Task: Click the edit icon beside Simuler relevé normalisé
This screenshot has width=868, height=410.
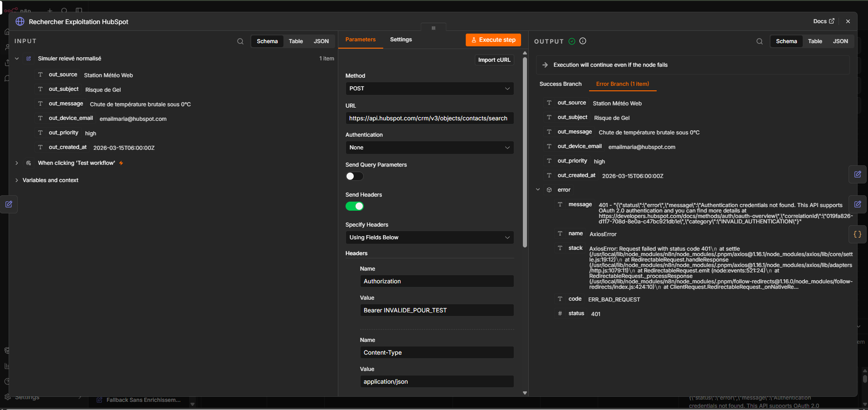Action: coord(29,59)
